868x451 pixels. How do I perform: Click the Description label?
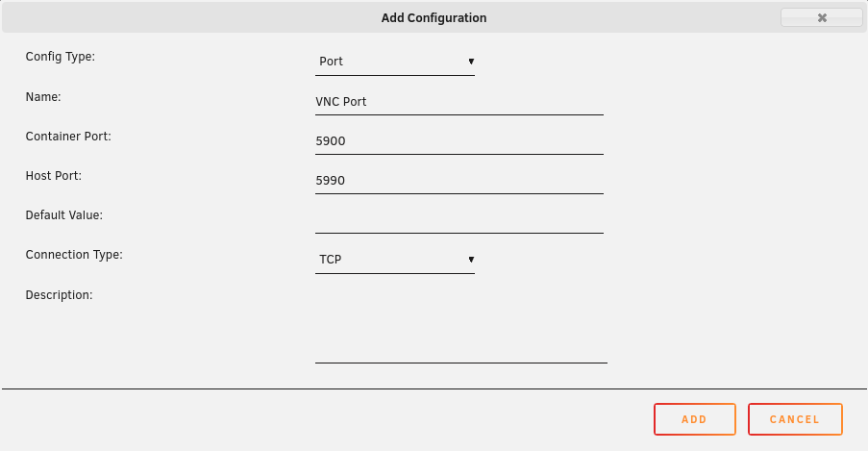point(60,295)
